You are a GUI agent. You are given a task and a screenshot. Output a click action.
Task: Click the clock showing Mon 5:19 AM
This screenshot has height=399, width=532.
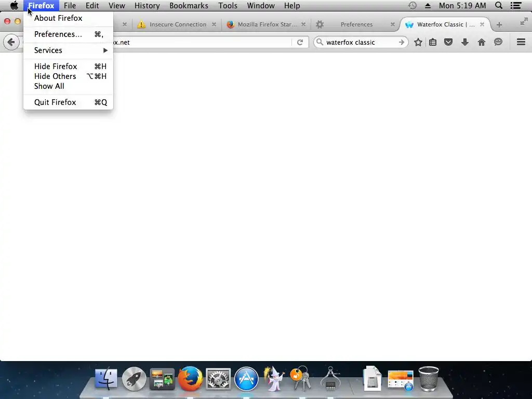[x=462, y=5]
